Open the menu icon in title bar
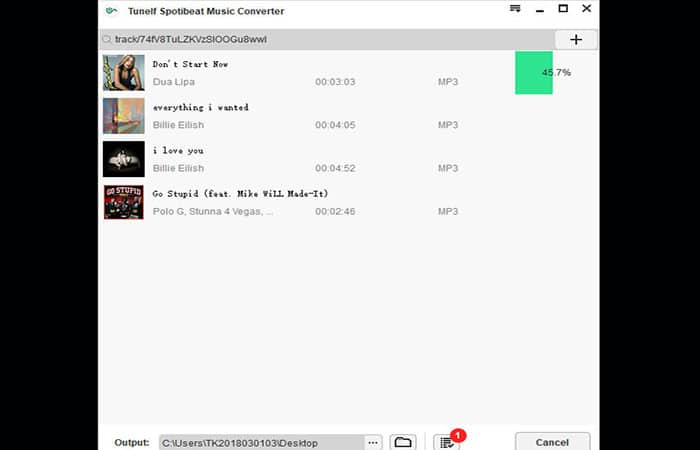 coord(515,8)
